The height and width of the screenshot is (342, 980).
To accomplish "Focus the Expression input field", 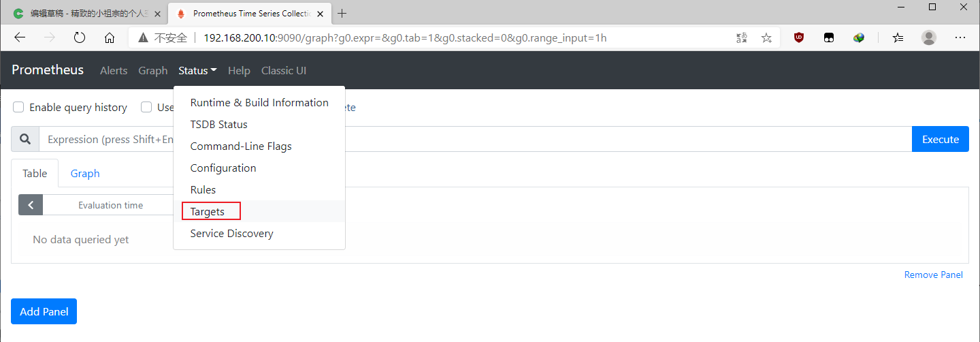I will (x=475, y=139).
